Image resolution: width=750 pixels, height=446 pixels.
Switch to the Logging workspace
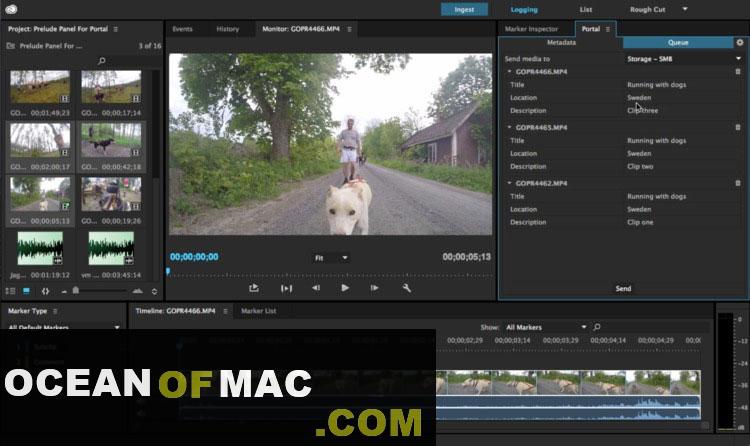pyautogui.click(x=524, y=9)
